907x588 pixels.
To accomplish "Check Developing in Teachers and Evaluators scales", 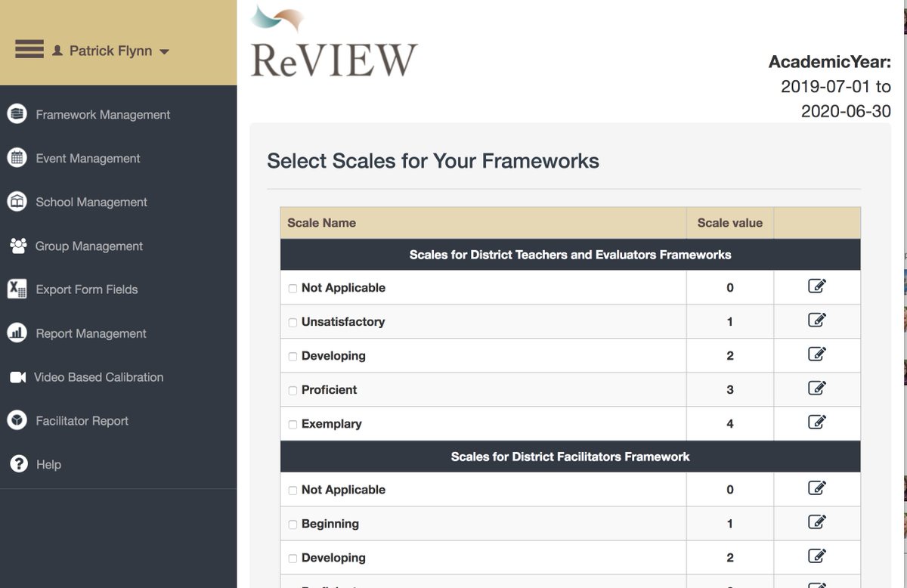I will click(293, 357).
